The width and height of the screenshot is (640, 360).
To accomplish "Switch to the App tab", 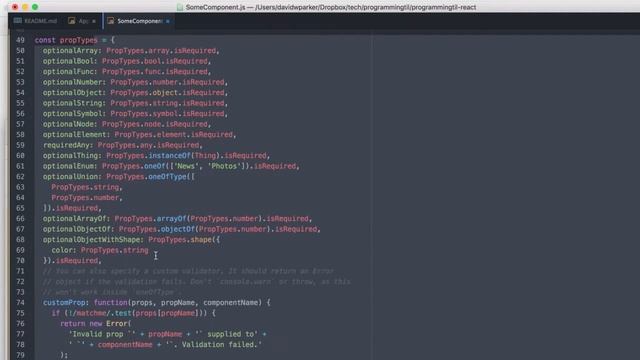I will point(83,21).
